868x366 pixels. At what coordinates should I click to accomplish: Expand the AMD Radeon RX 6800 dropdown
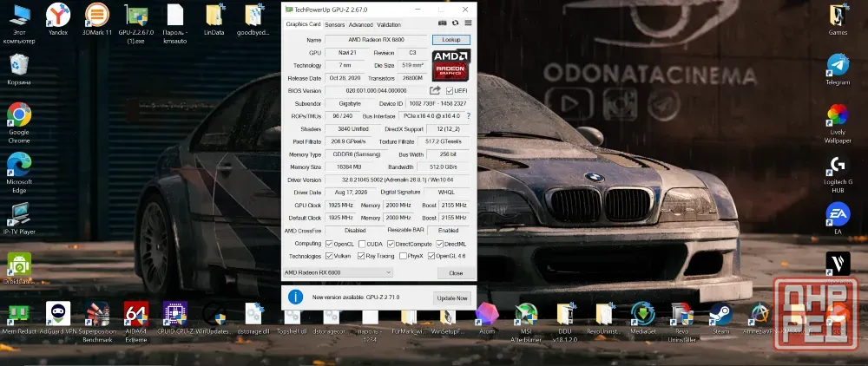[x=338, y=272]
